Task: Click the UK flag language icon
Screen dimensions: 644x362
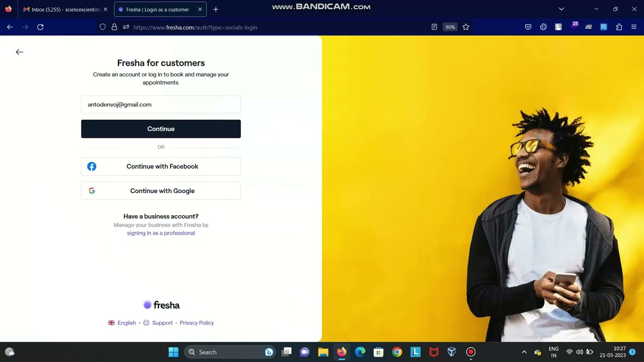Action: click(x=111, y=323)
